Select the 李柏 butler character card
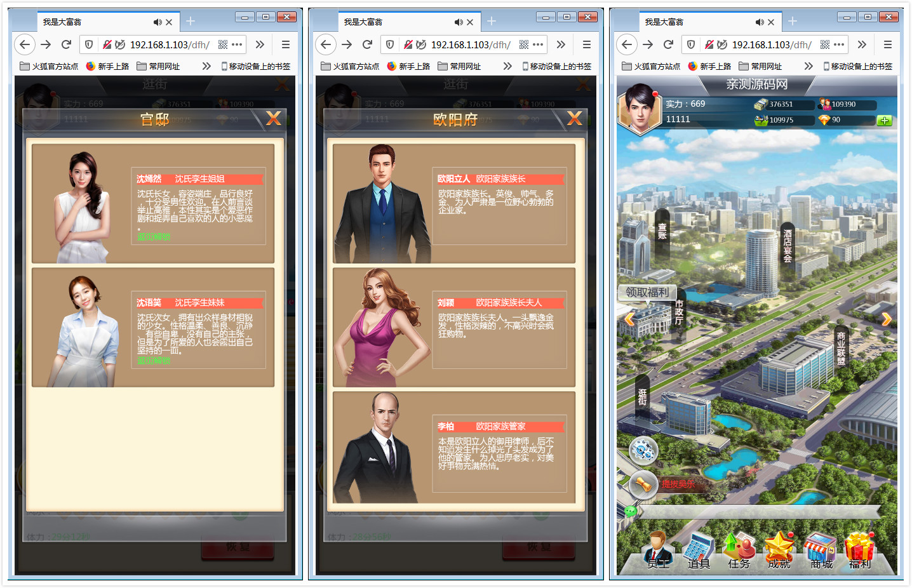 [x=454, y=448]
